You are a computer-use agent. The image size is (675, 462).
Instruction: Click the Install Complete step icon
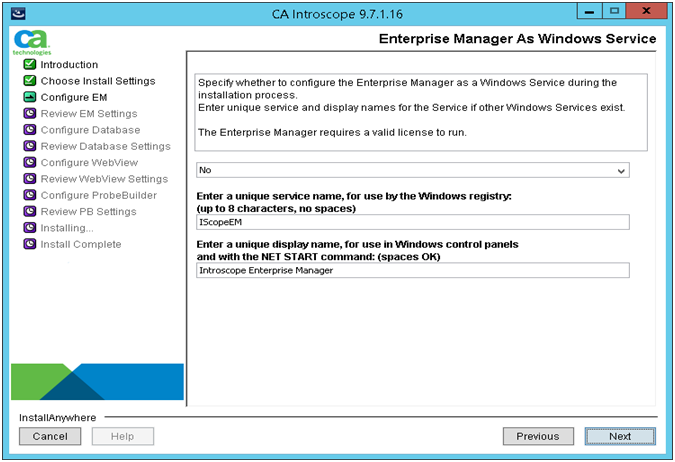pyautogui.click(x=30, y=244)
